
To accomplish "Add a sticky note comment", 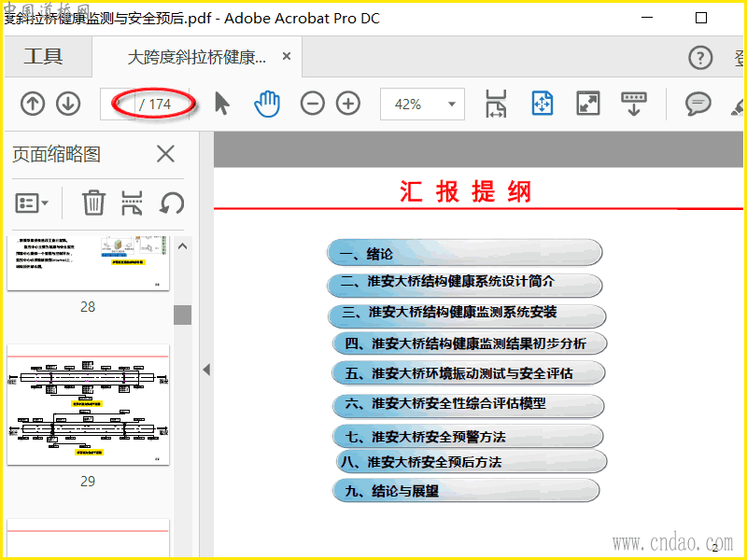I will 698,104.
